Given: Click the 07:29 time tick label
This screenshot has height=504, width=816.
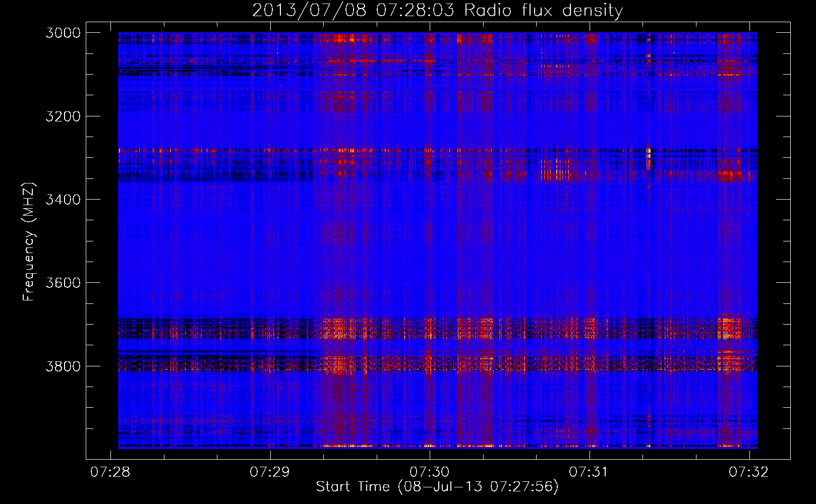Looking at the screenshot, I should [270, 472].
